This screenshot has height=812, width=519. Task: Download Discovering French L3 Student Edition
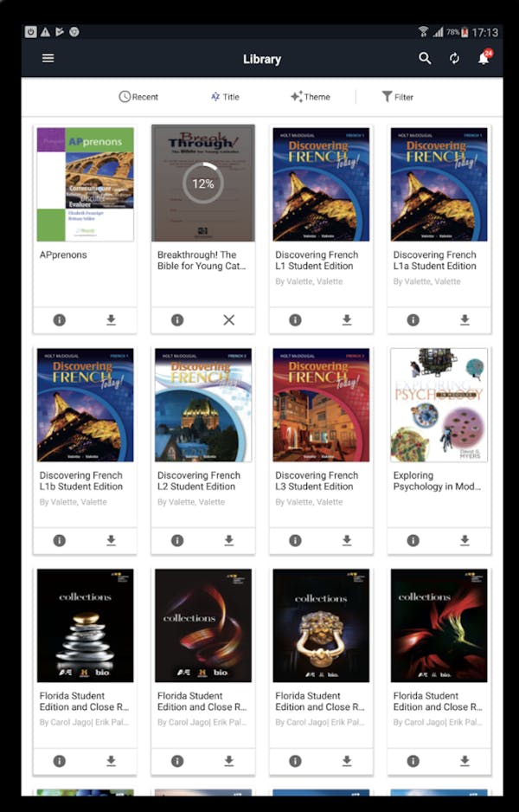[347, 540]
